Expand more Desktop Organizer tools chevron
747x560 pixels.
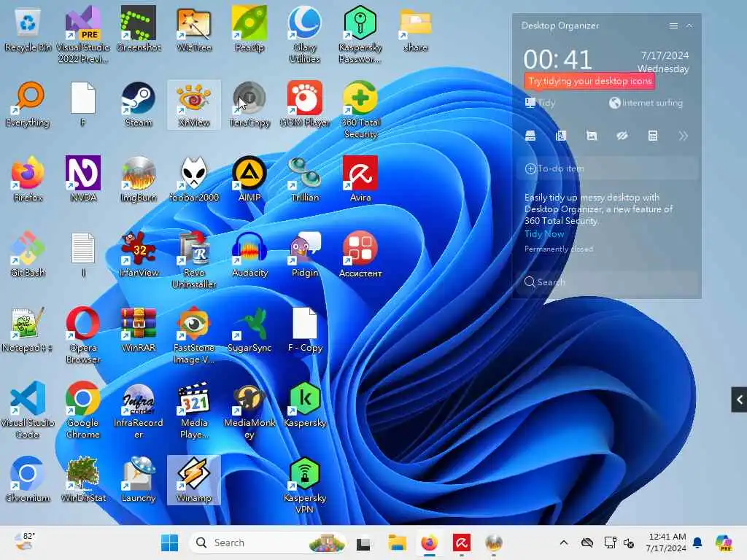coord(683,136)
